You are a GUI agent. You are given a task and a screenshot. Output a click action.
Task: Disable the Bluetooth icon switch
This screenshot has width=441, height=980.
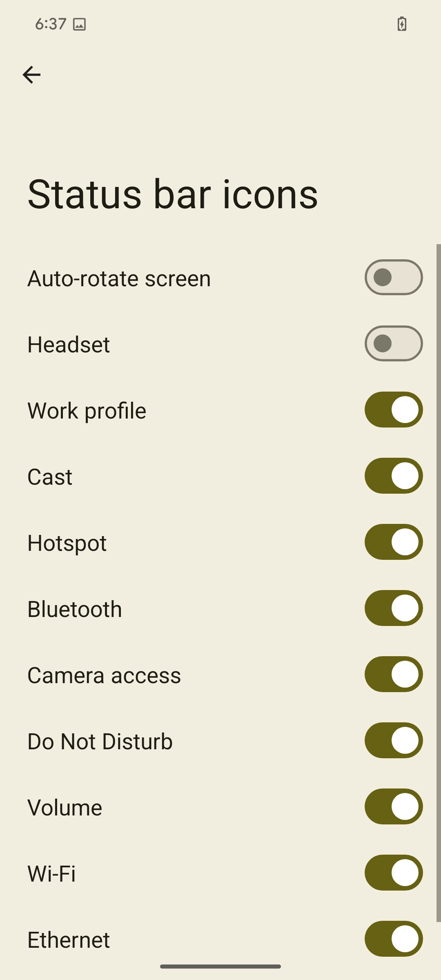coord(393,608)
